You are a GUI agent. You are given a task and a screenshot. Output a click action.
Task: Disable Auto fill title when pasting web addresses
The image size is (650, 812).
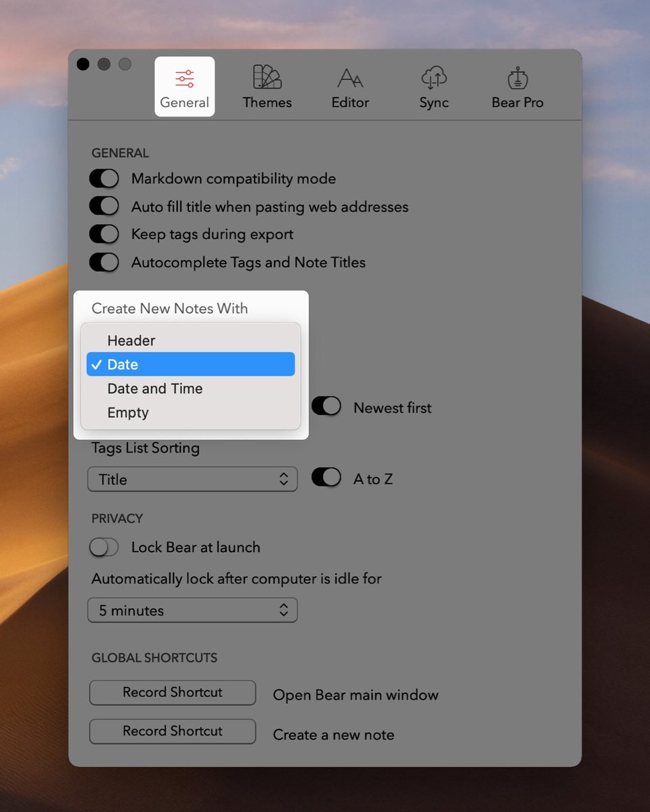(104, 206)
